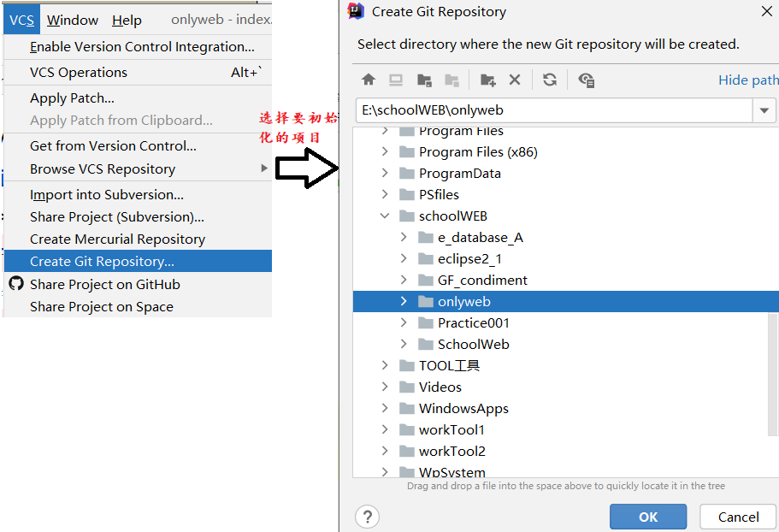Click the directory path input field
This screenshot has width=779, height=532.
554,110
